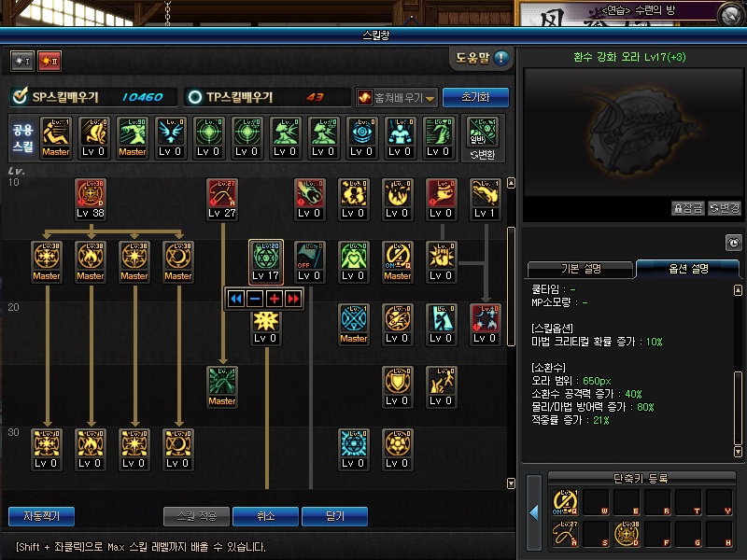Toggle the OFF flag skill
The width and height of the screenshot is (747, 560).
click(310, 256)
